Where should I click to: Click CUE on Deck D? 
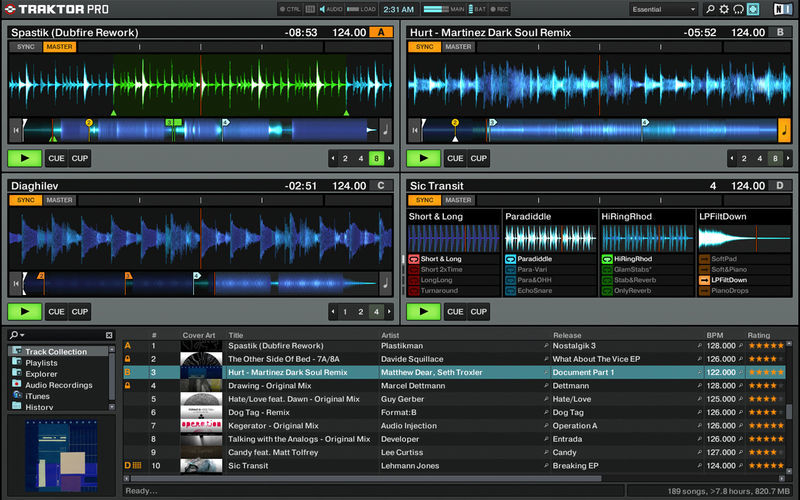455,312
